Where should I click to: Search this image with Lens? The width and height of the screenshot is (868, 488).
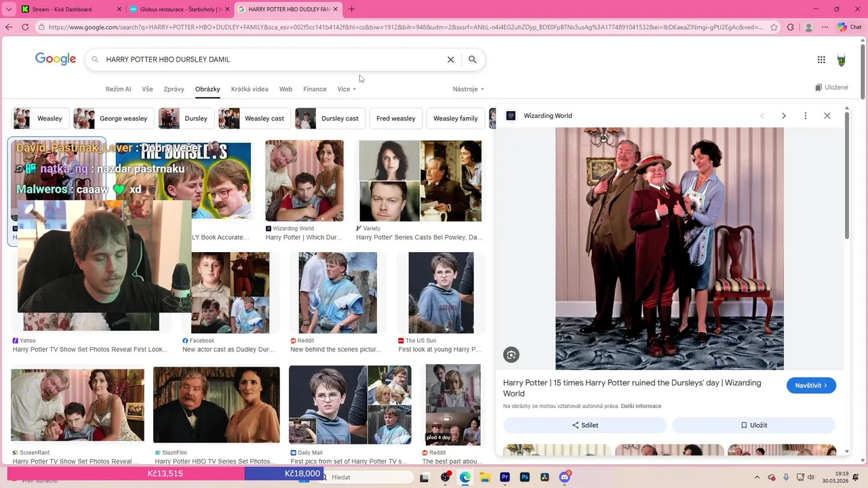(x=511, y=354)
